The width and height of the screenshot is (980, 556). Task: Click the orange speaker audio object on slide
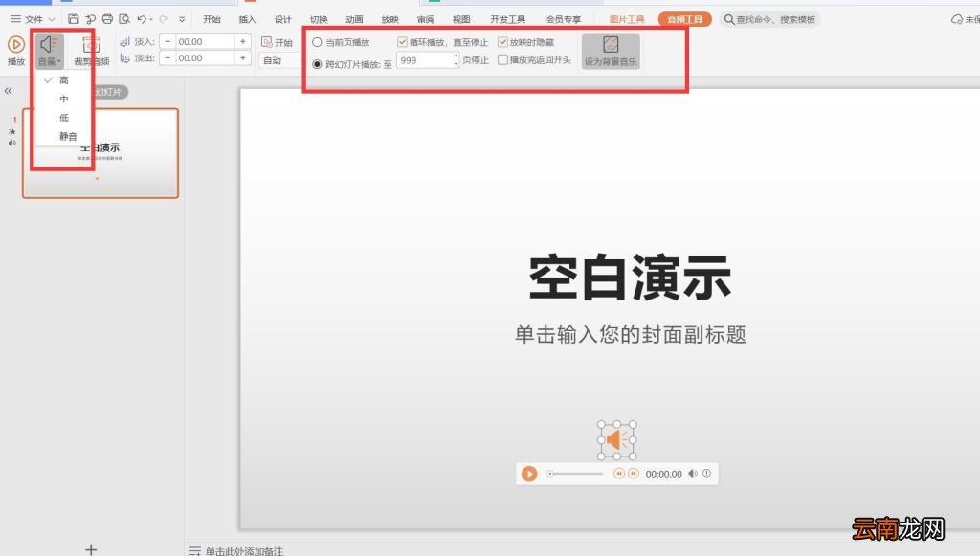(617, 440)
